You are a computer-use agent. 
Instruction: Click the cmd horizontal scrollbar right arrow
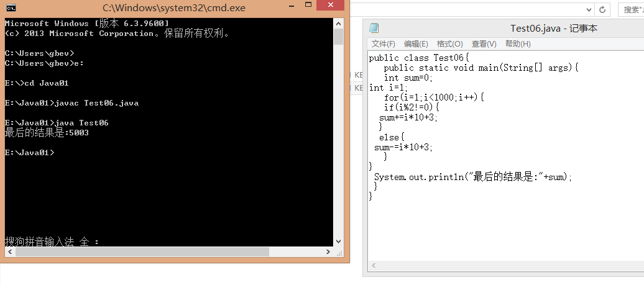click(x=328, y=252)
